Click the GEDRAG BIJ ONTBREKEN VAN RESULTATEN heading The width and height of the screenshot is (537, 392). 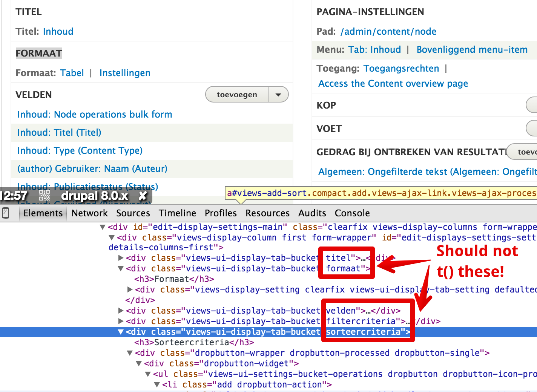(412, 152)
